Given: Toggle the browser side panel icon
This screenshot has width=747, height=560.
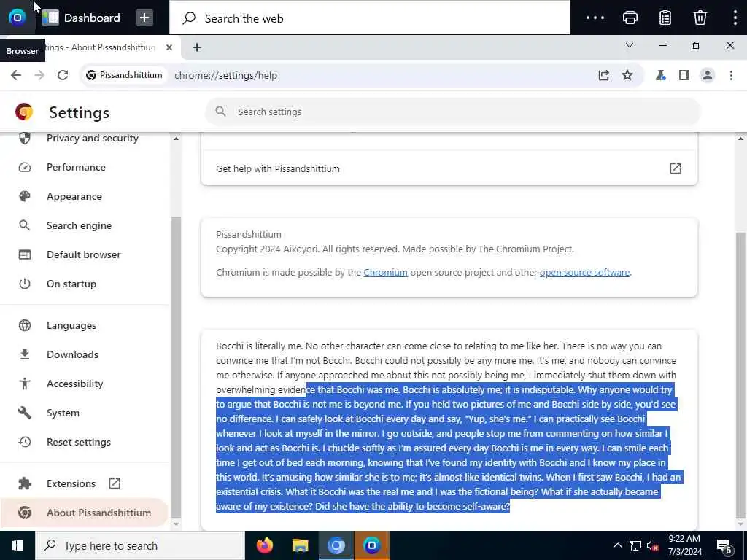Looking at the screenshot, I should pyautogui.click(x=684, y=75).
